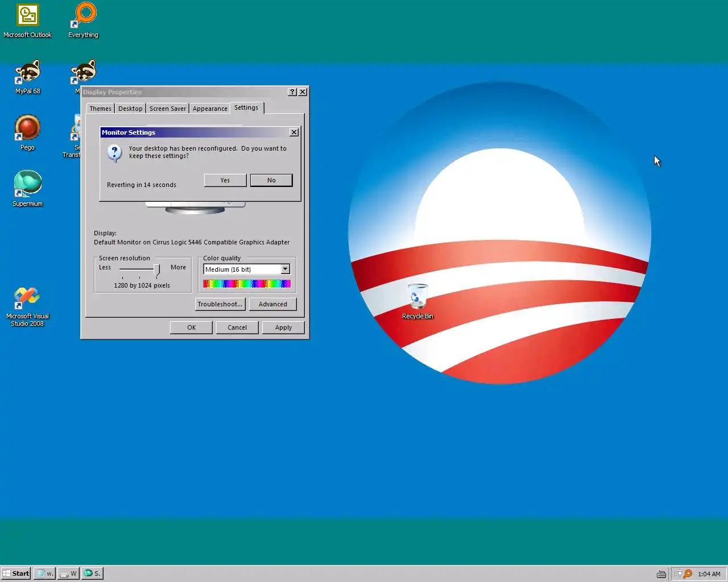Click Apply in Display Properties
This screenshot has height=582, width=728.
coord(283,327)
